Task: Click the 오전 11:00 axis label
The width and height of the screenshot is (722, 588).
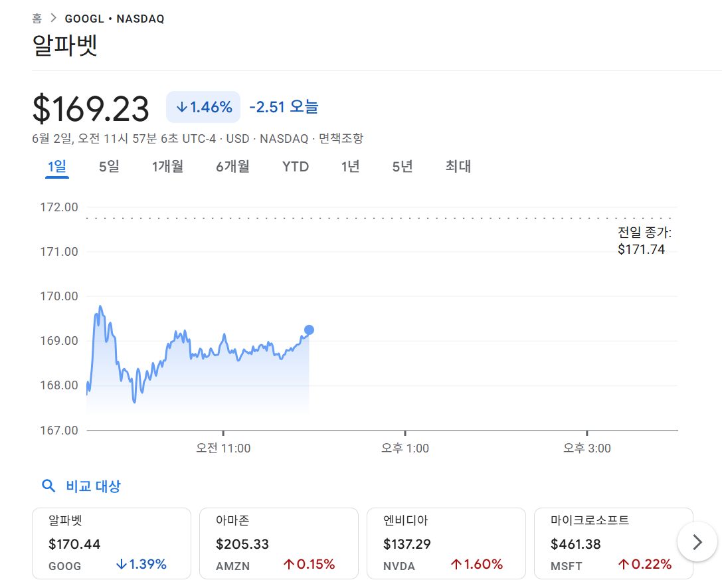Action: [x=223, y=448]
